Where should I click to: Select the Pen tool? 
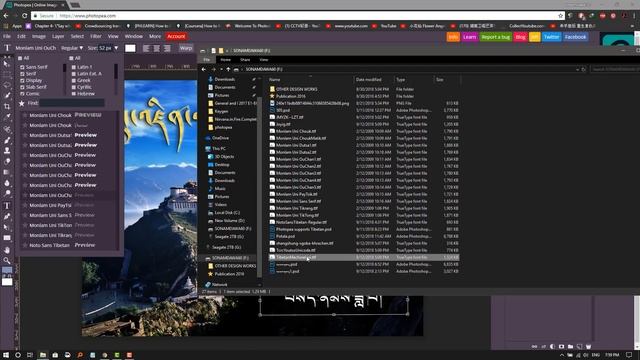coord(7,216)
